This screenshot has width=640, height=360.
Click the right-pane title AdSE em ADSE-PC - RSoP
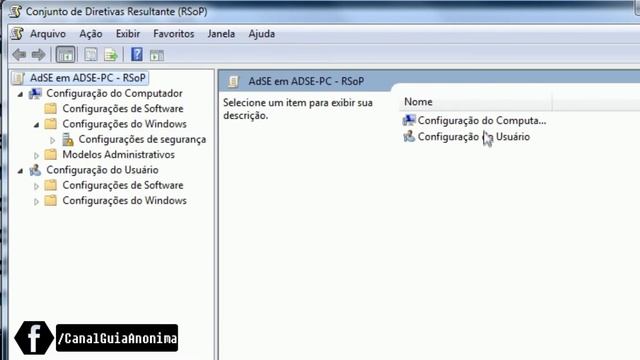tap(306, 82)
